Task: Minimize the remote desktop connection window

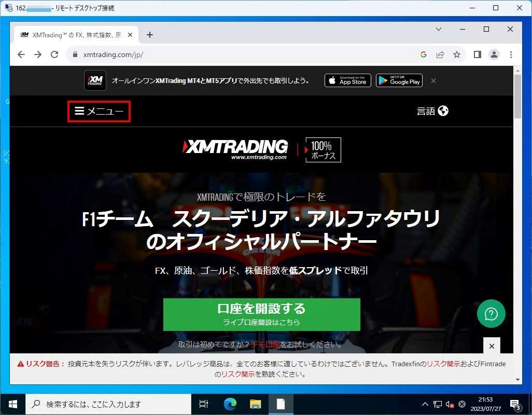Action: tap(472, 8)
